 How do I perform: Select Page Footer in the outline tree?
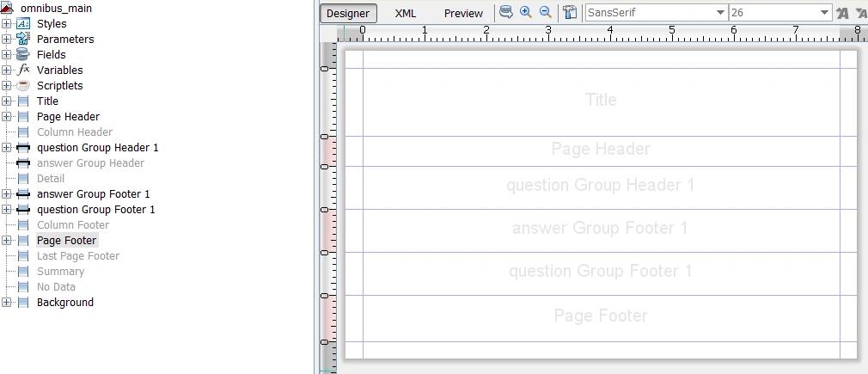[66, 241]
